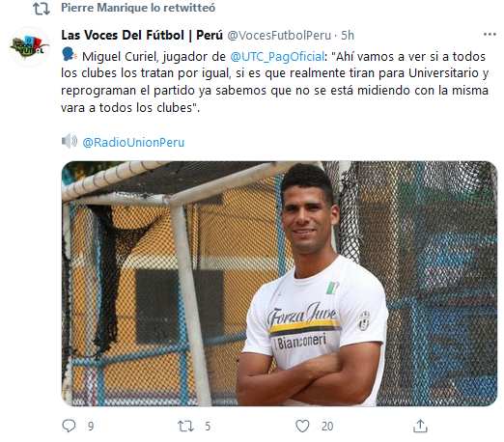Open the @VocesFutbolPeru handle
The image size is (504, 442).
click(279, 35)
